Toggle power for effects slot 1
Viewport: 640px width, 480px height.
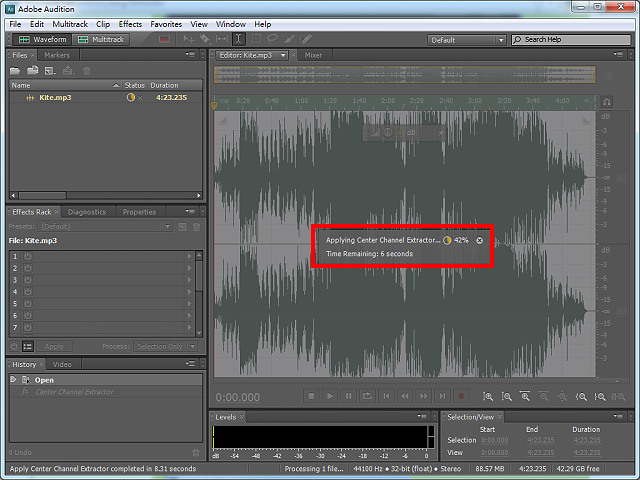click(x=27, y=256)
